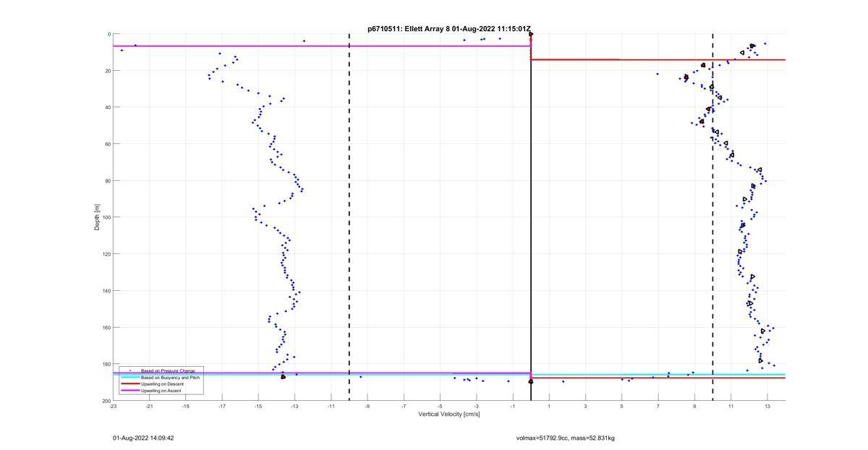Toggle 'Upwelling on Descent' legend entry
Viewport: 868px width, 450px height.
[161, 384]
